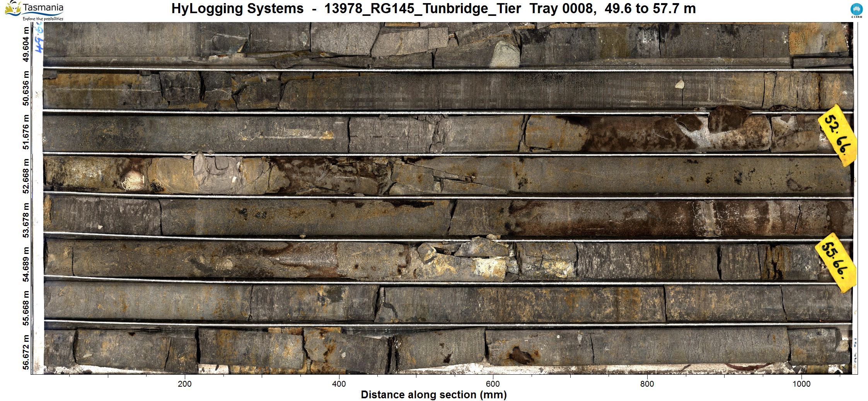This screenshot has width=868, height=401.
Task: Click the yellow 55.66 depth tag
Action: (836, 262)
